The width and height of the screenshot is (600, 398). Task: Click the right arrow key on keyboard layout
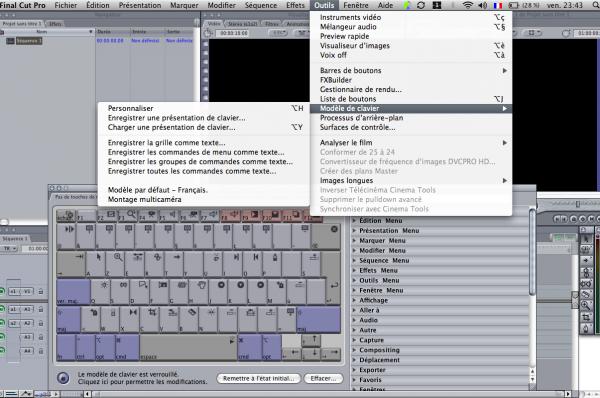[331, 354]
